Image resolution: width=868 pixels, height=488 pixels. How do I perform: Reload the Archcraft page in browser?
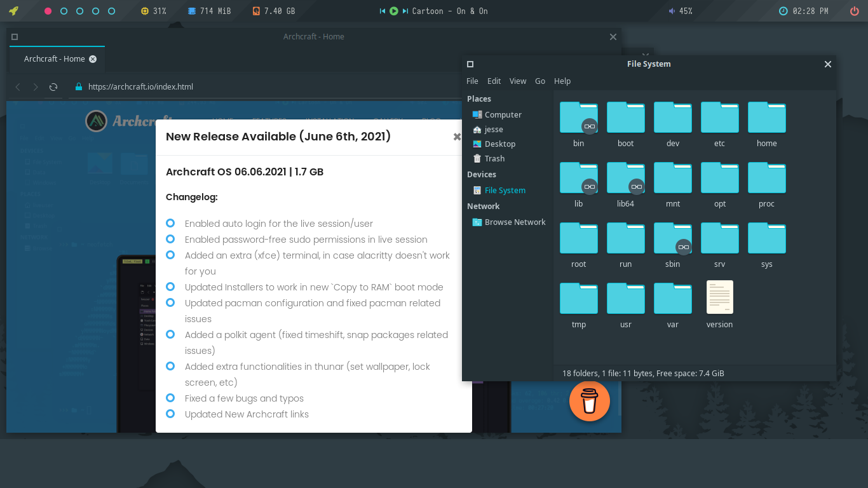pyautogui.click(x=53, y=86)
